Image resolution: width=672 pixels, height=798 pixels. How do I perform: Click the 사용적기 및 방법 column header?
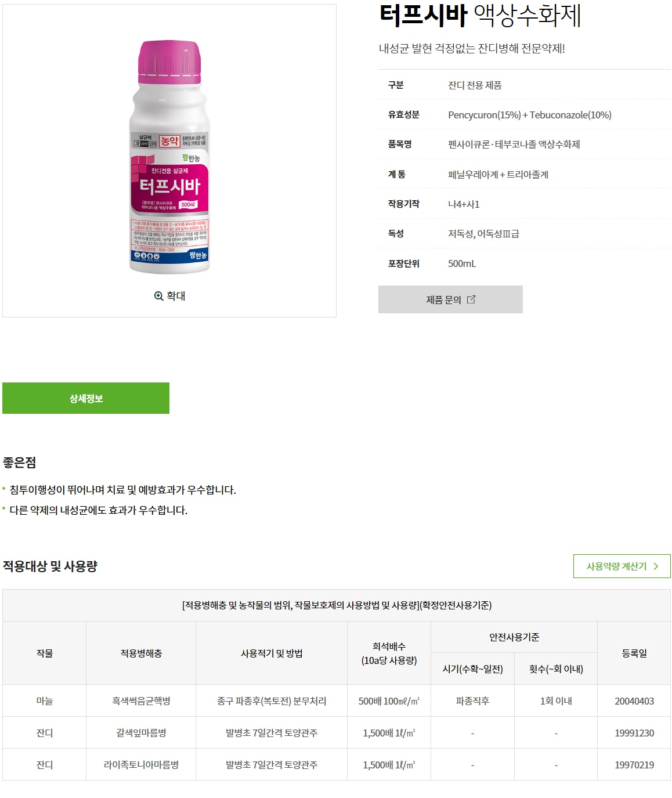[x=272, y=653]
